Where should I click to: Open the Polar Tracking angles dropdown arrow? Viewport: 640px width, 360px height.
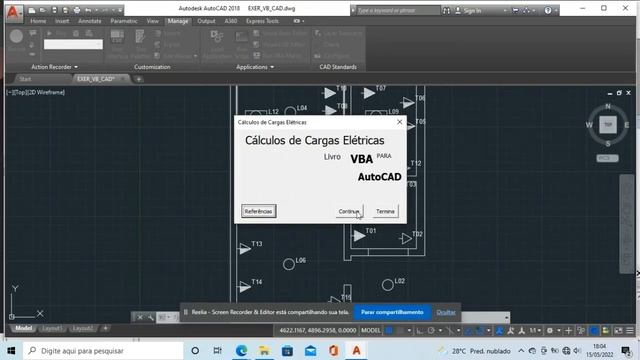[440, 331]
